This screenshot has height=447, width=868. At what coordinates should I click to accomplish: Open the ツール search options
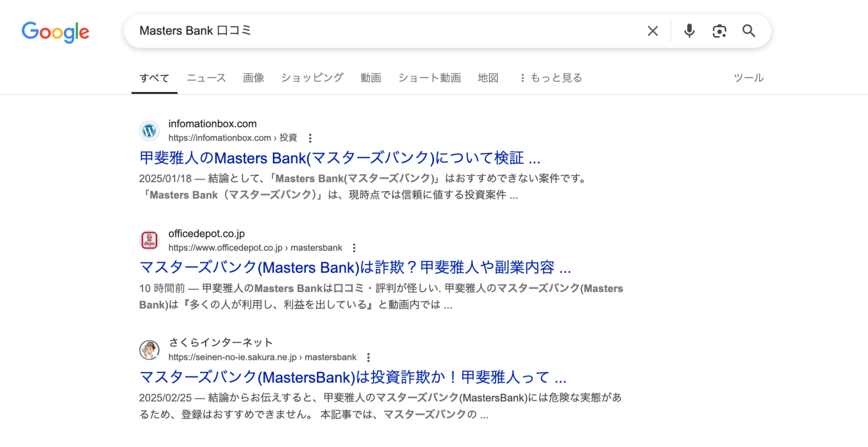[749, 77]
